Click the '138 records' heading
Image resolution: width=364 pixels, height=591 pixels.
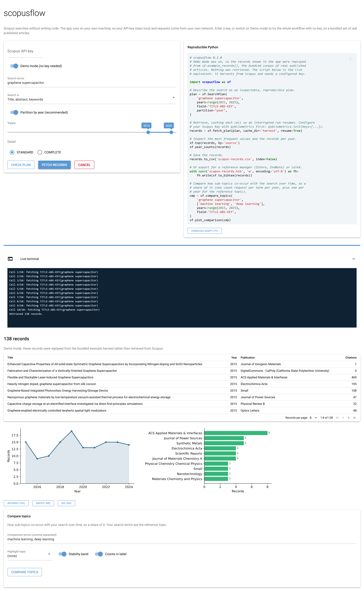pos(16,339)
